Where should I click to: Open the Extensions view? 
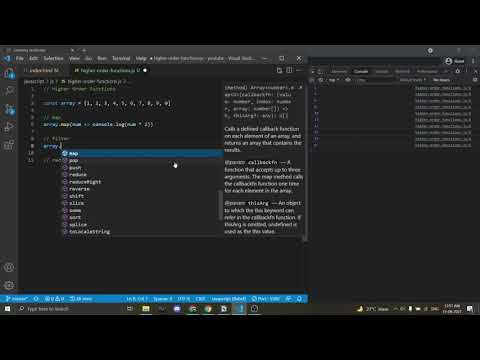[x=9, y=145]
